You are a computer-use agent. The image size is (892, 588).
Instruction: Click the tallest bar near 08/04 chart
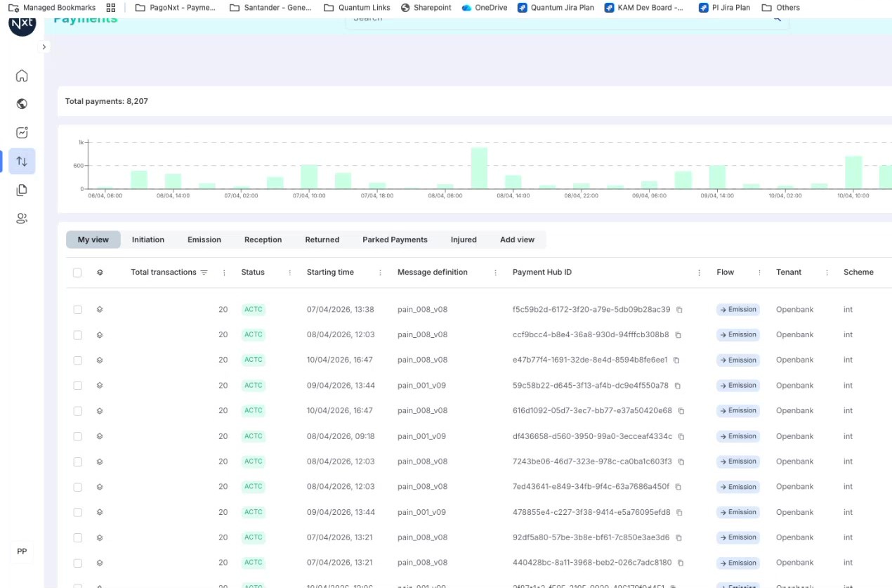479,168
